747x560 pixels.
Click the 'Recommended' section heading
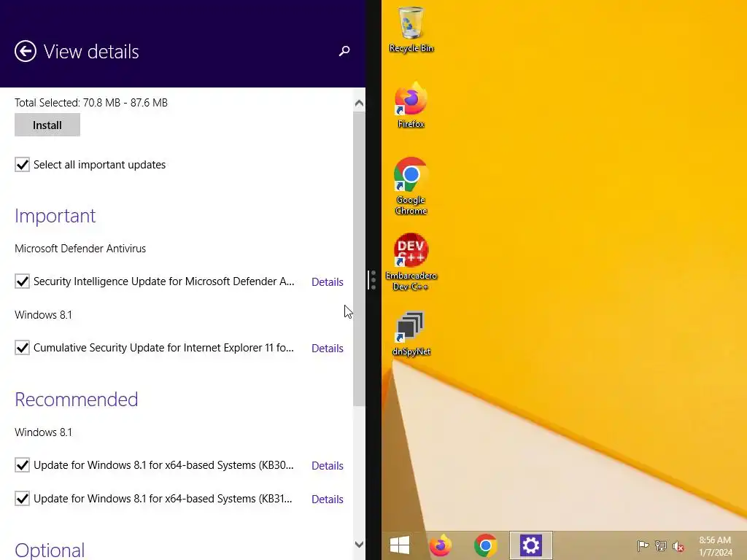76,400
